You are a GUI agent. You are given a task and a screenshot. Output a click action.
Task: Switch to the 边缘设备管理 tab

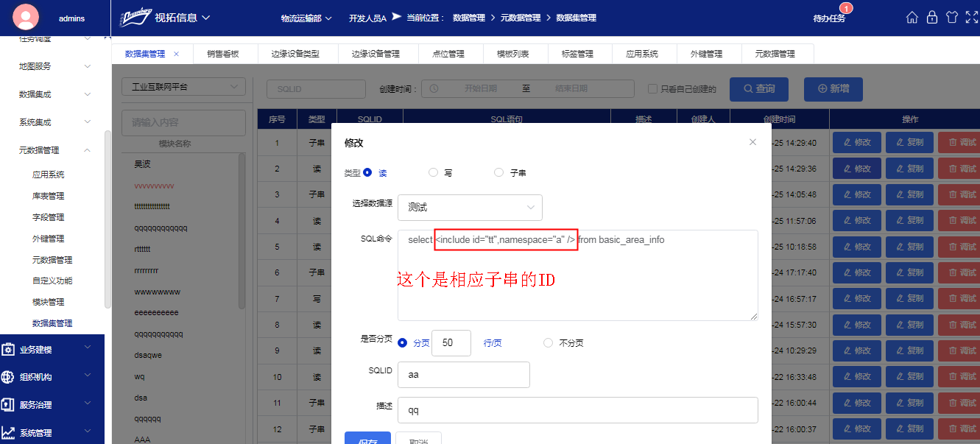(x=376, y=54)
